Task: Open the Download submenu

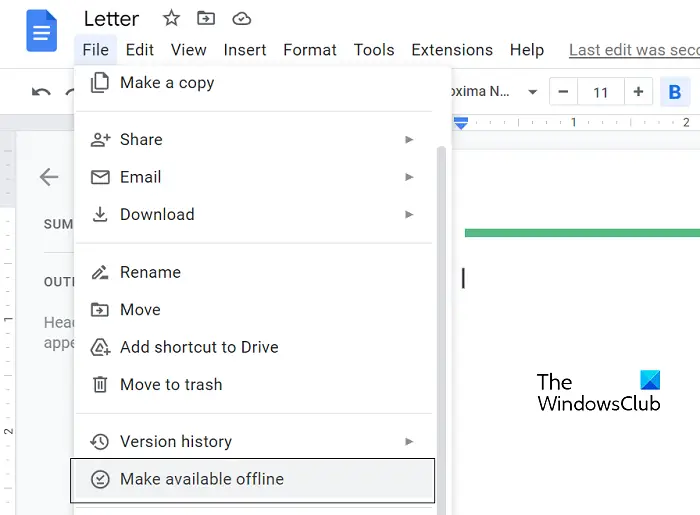Action: (254, 215)
